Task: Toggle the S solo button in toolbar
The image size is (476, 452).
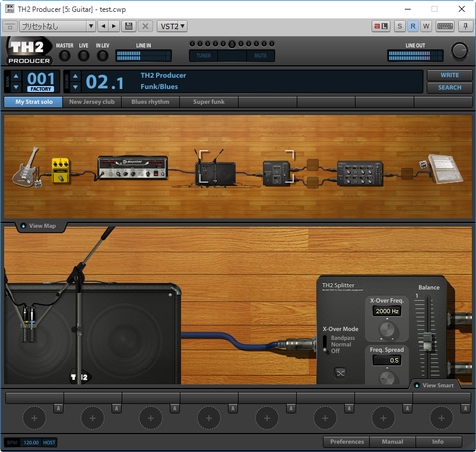Action: tap(399, 26)
